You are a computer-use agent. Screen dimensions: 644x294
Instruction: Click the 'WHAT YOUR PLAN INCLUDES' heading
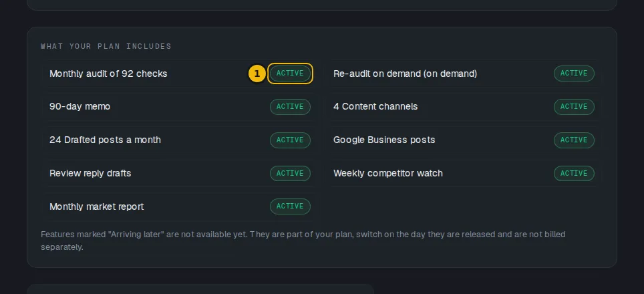click(106, 46)
